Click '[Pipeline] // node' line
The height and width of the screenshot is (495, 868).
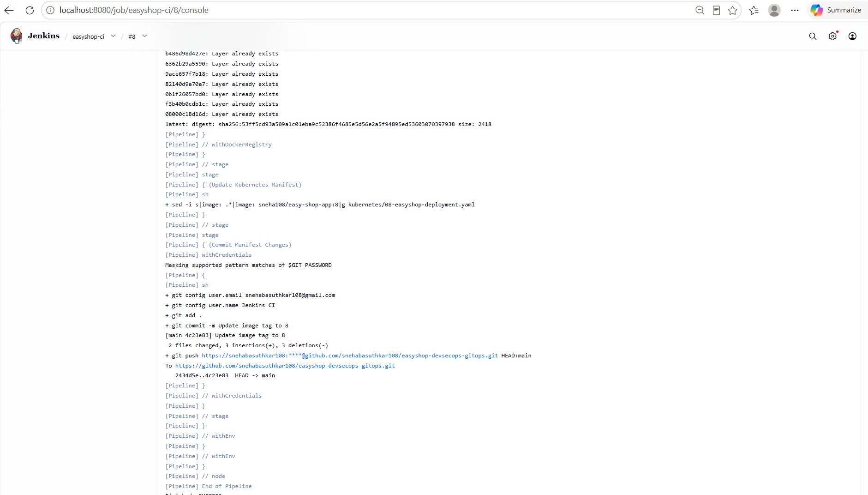(195, 476)
